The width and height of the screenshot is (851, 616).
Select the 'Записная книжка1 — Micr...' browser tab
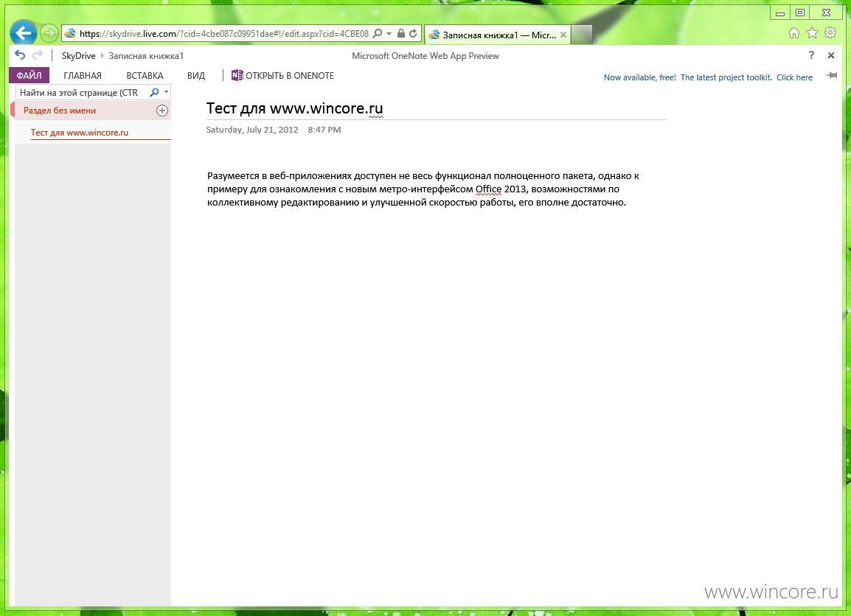click(498, 35)
